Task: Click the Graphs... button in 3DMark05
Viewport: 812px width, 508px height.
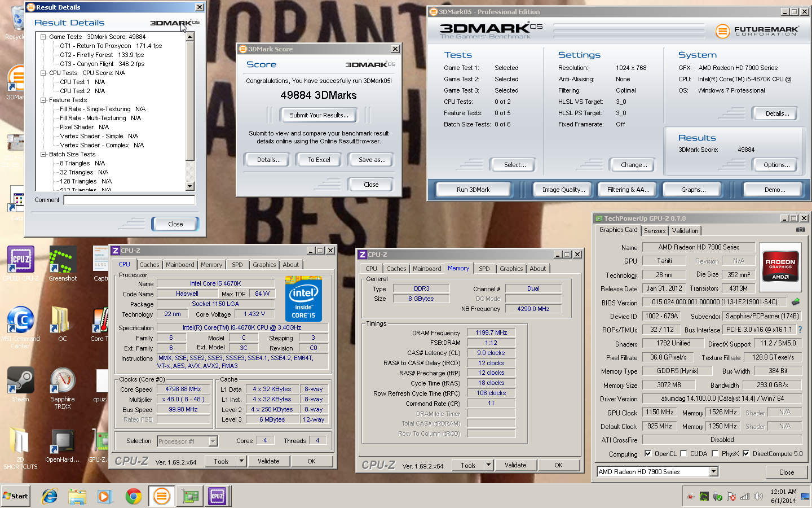Action: pos(694,190)
